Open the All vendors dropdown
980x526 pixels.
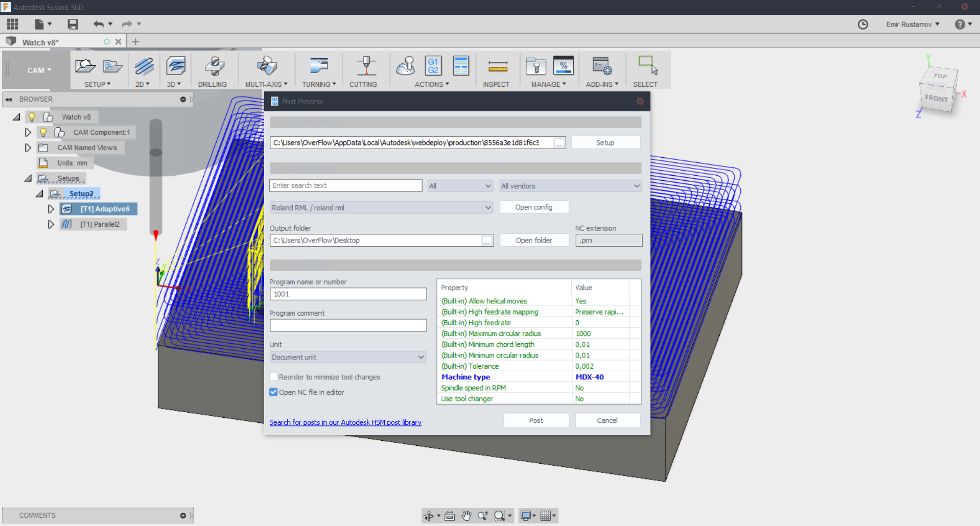(571, 186)
